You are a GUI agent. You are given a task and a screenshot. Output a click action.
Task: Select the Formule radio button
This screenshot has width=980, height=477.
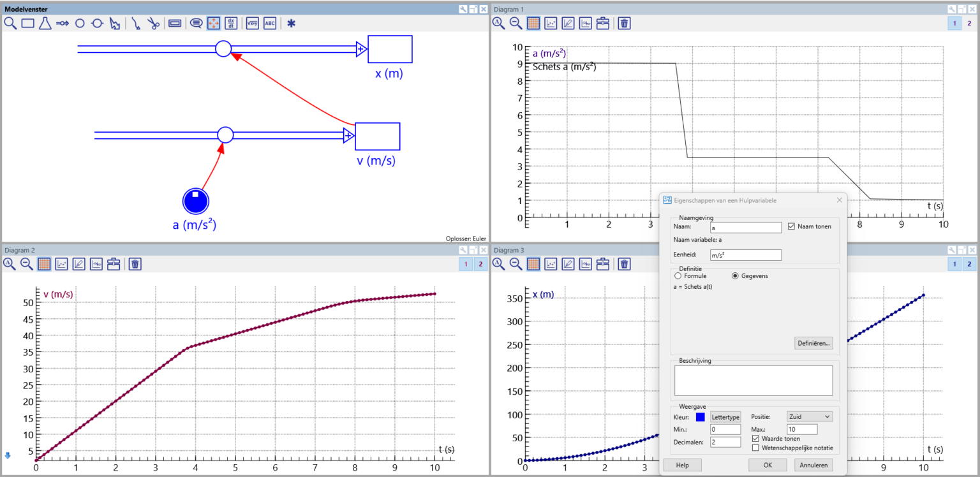pyautogui.click(x=678, y=275)
